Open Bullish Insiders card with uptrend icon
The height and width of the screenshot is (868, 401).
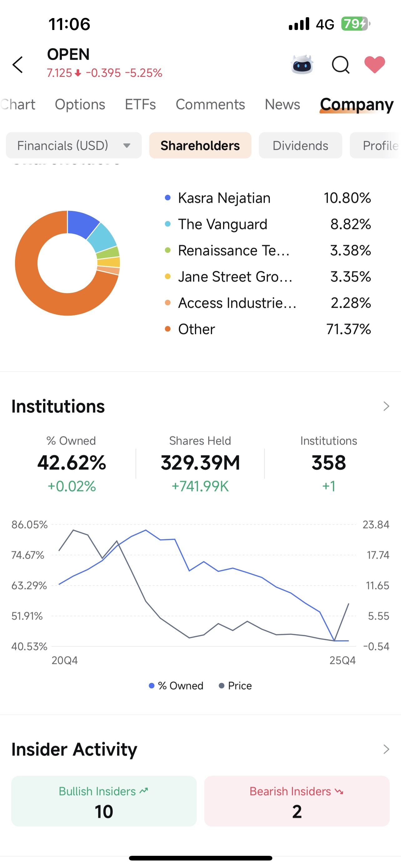pyautogui.click(x=104, y=801)
